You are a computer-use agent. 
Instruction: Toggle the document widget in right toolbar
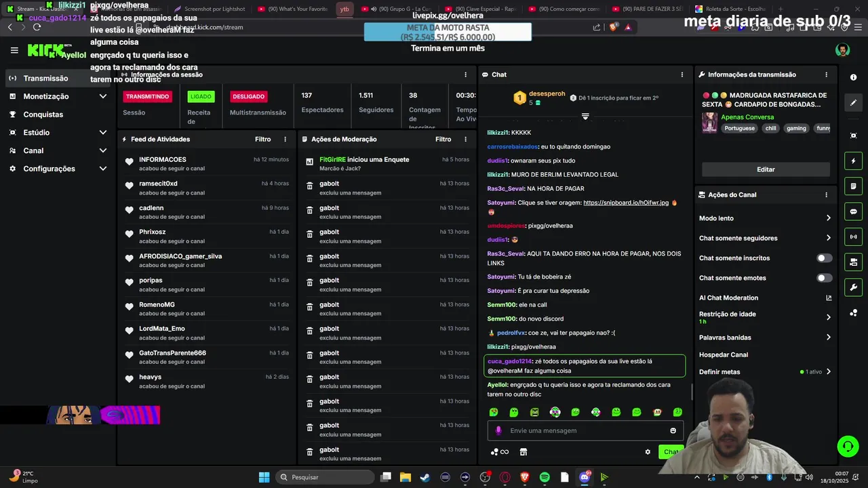tap(853, 186)
